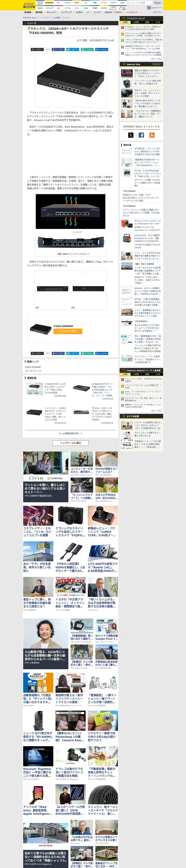Select the 1カ月 access ranking tab
186x868 pixels.
[x=158, y=23]
